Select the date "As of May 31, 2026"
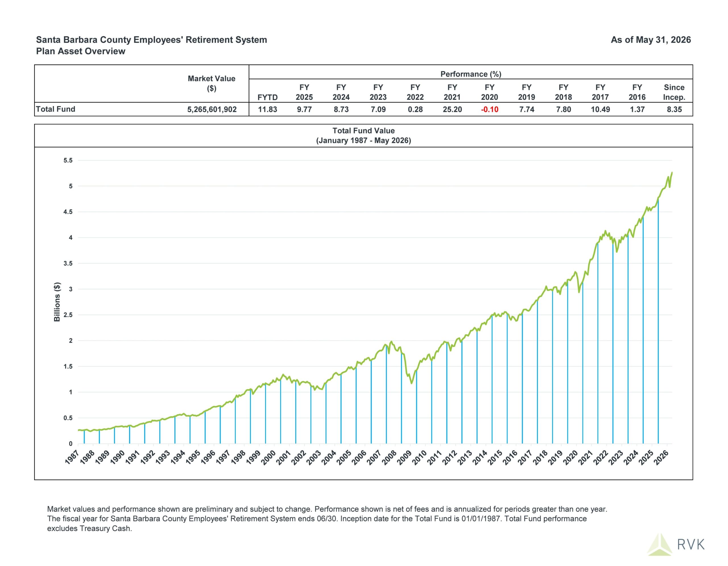Screen dimensions: 728x566 tap(651, 40)
